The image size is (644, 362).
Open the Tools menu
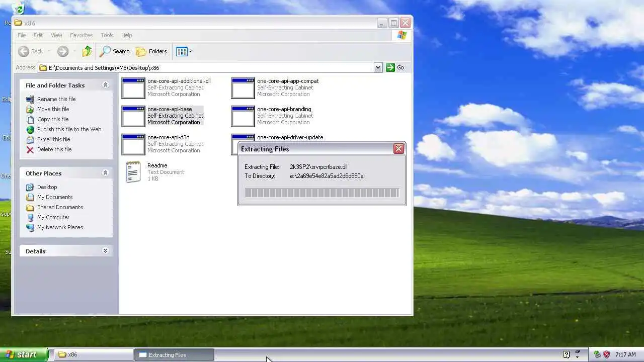click(107, 35)
